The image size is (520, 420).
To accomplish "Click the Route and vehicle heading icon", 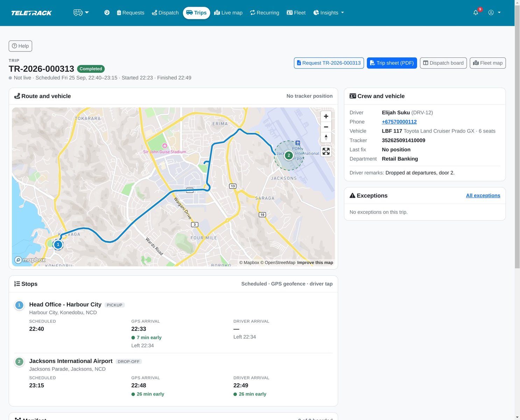I will [17, 96].
